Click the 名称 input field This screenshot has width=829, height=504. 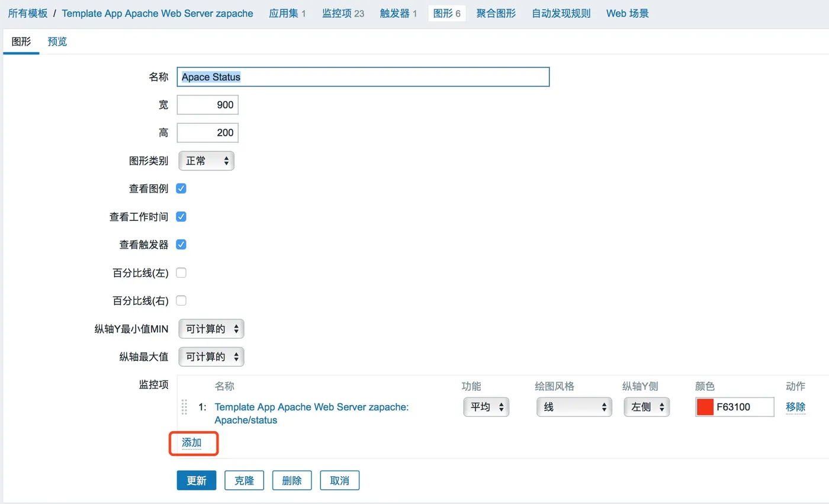point(363,77)
